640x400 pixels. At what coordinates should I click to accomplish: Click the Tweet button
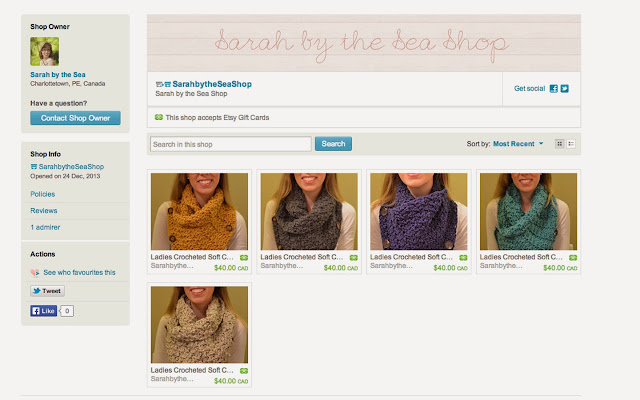[47, 291]
